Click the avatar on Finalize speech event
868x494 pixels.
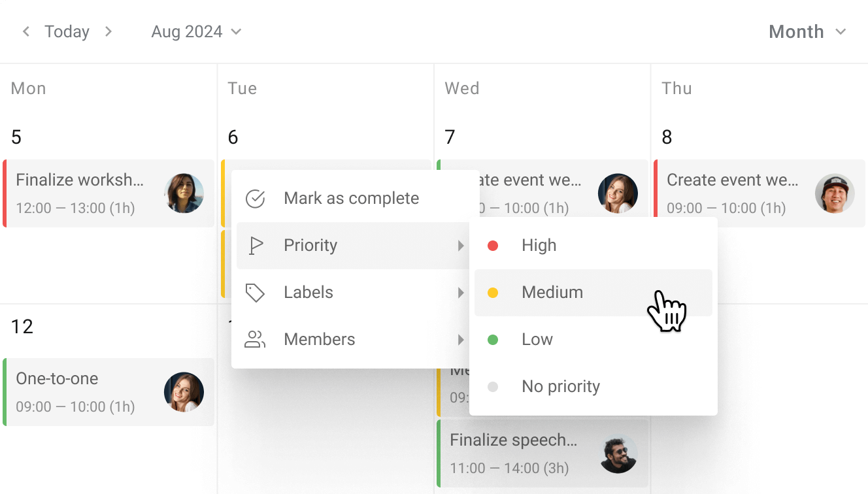(618, 453)
